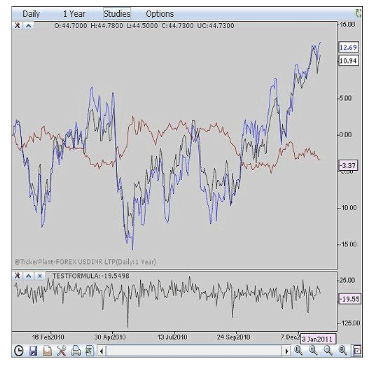The height and width of the screenshot is (369, 385).
Task: Close the main price chart panel
Action: 17,26
